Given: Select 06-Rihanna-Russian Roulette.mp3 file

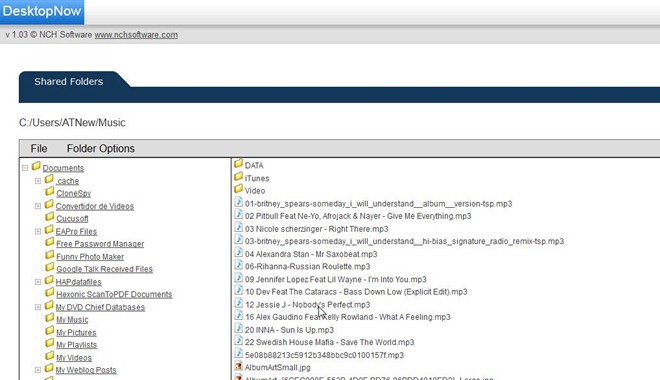Looking at the screenshot, I should coord(307,266).
